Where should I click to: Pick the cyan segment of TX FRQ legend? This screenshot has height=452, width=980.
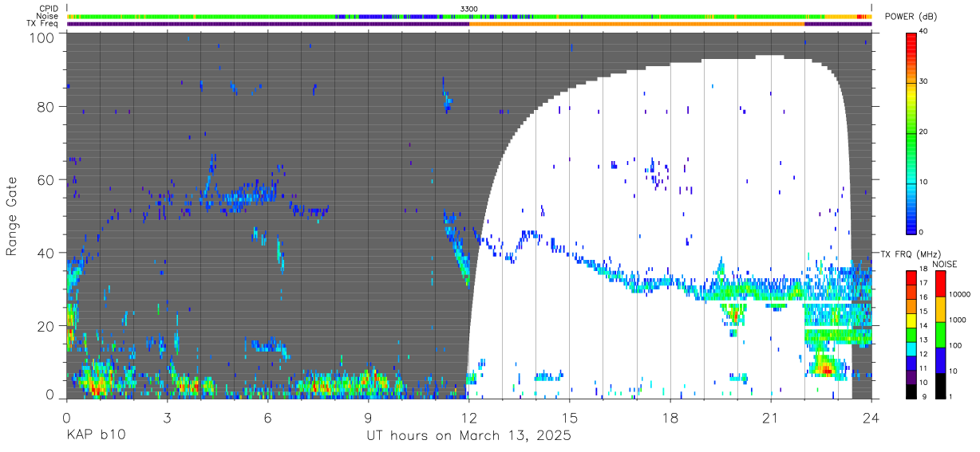(x=911, y=348)
